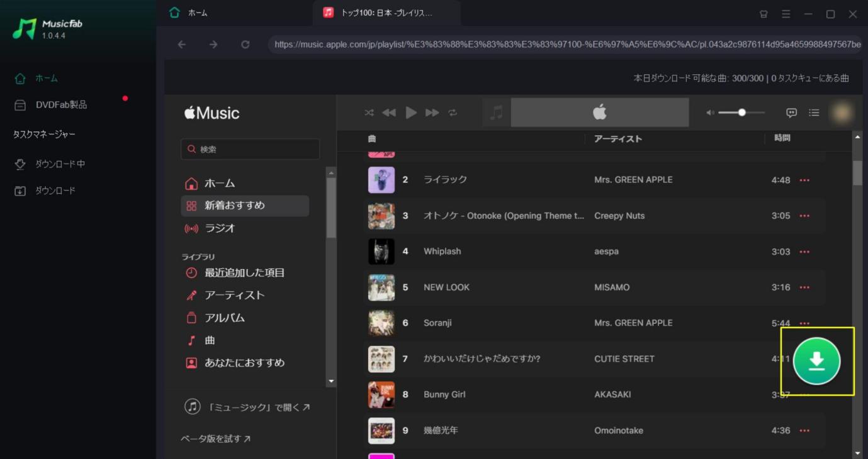Select the song かわいいだけじゃだめですか?

click(x=482, y=359)
